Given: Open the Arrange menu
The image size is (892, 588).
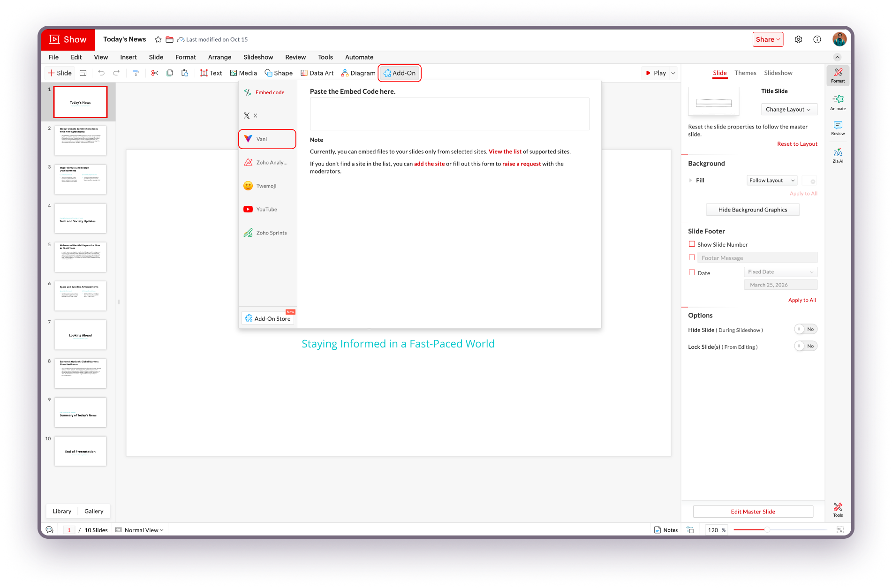Looking at the screenshot, I should (219, 57).
